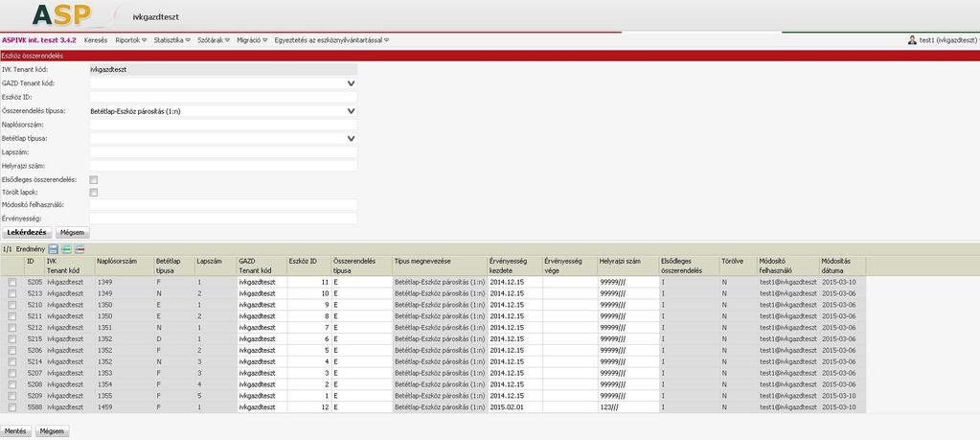Open the Szótárak menu
980x440 pixels.
point(214,40)
